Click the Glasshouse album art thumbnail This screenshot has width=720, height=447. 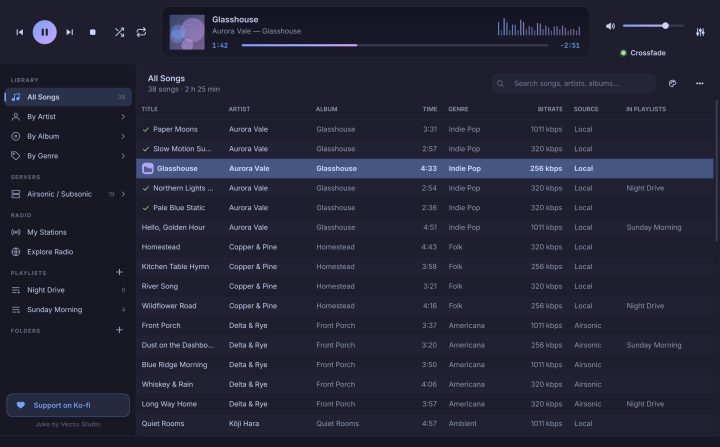[x=187, y=32]
